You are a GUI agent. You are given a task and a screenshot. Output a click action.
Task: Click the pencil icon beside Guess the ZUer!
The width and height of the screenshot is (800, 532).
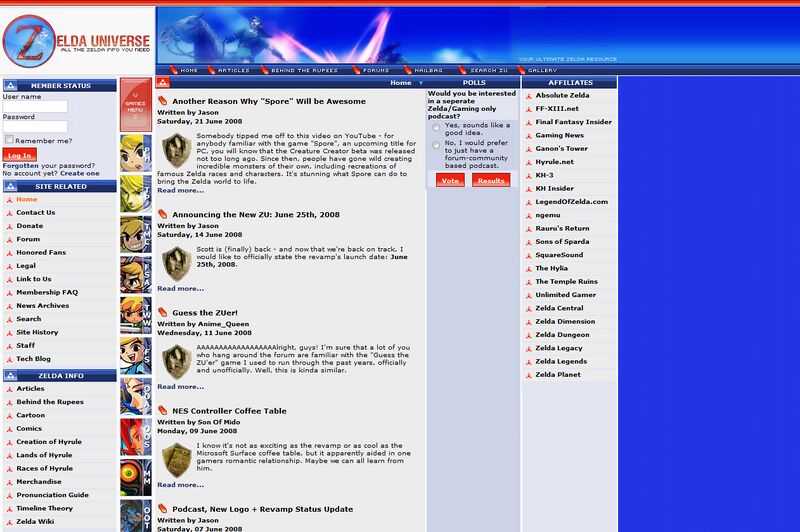click(163, 313)
